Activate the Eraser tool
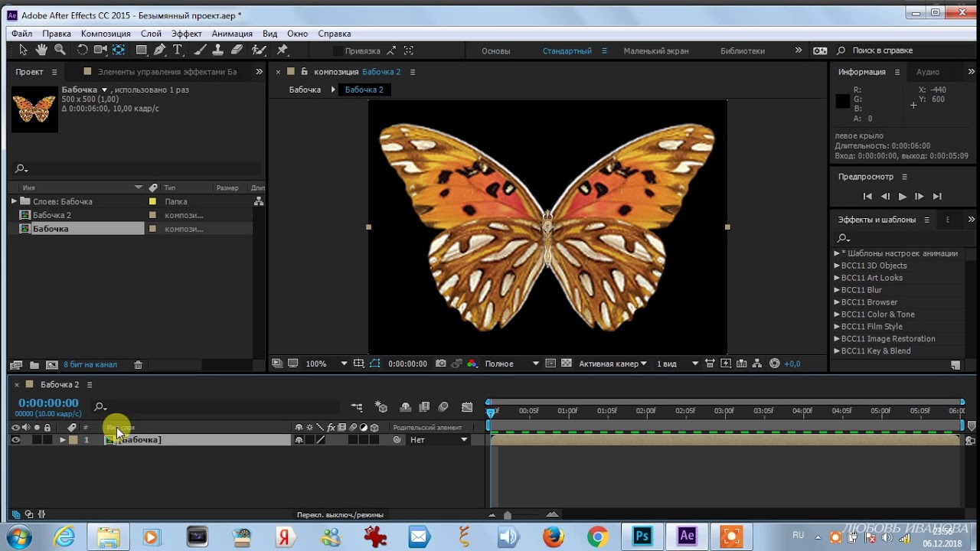Image resolution: width=980 pixels, height=551 pixels. (x=237, y=50)
